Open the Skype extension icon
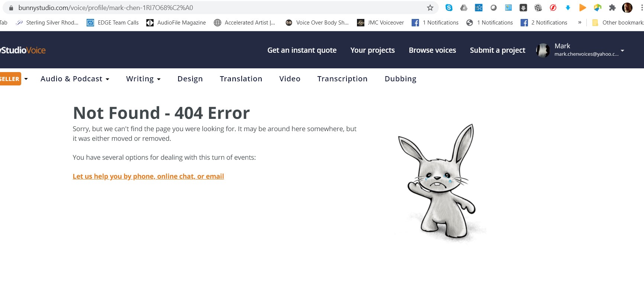This screenshot has height=302, width=644. [x=449, y=8]
